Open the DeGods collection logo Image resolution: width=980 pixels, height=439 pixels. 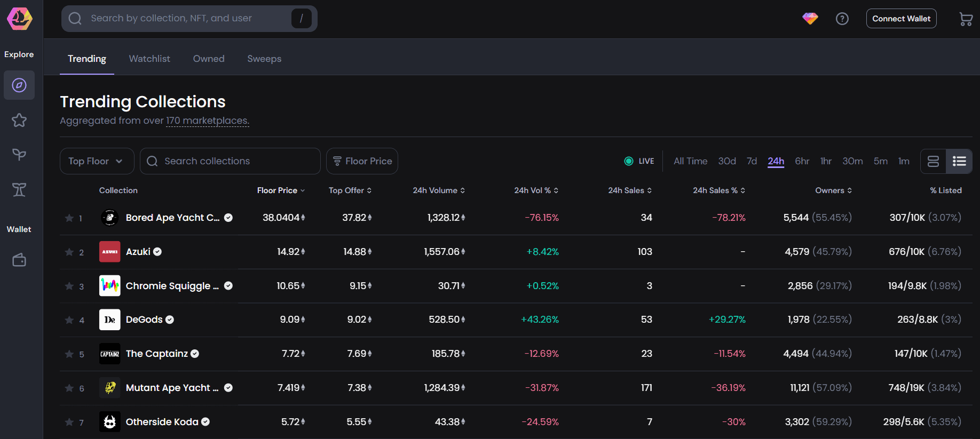pyautogui.click(x=110, y=320)
